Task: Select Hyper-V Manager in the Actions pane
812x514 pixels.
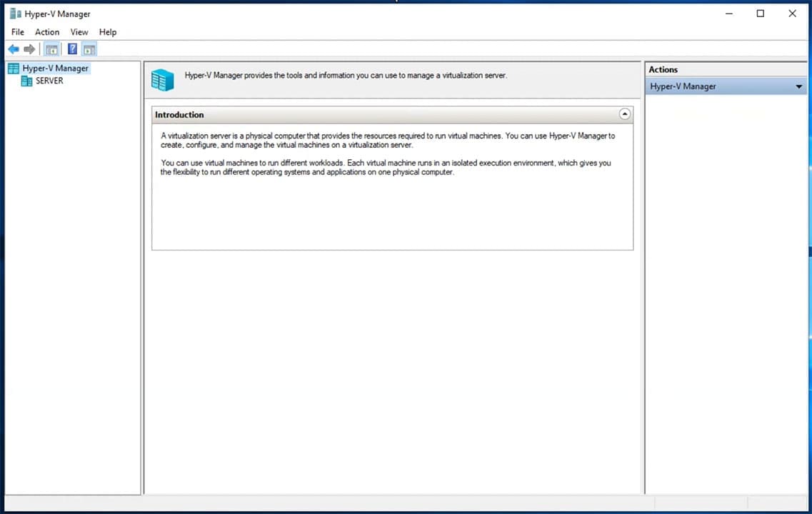Action: click(x=683, y=86)
